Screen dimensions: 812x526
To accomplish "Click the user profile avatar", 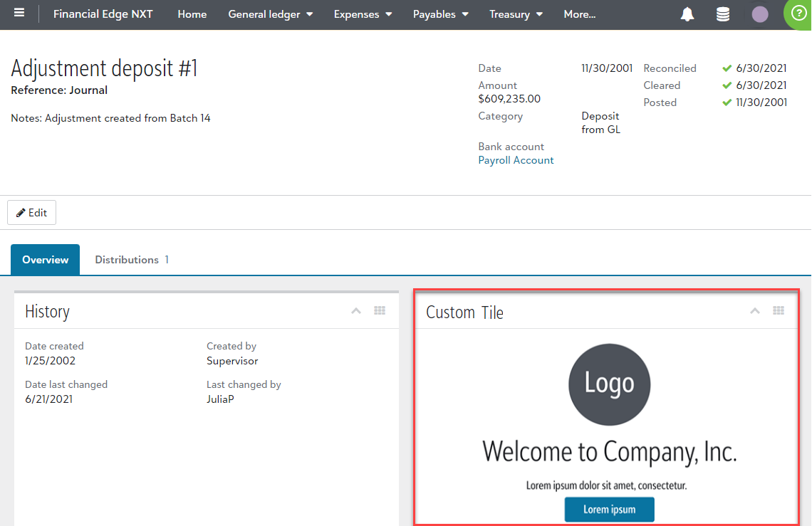I will pos(760,14).
